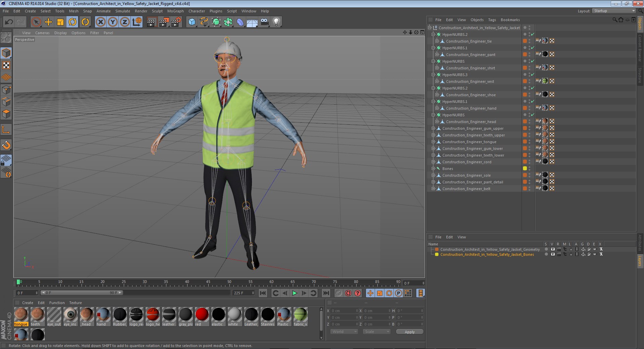Viewport: 644px width, 349px height.
Task: Select the red material swatch
Action: [202, 316]
